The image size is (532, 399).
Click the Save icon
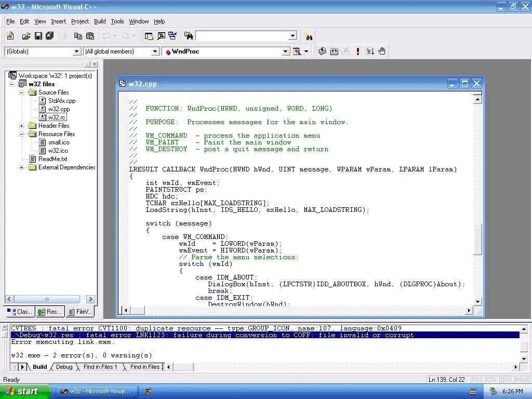coord(38,36)
